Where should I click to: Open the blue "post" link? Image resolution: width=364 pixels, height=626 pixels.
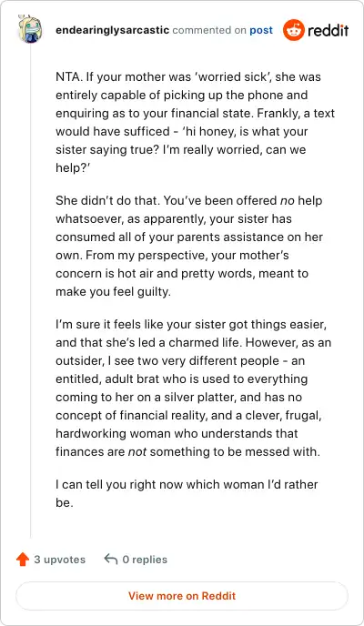[261, 30]
